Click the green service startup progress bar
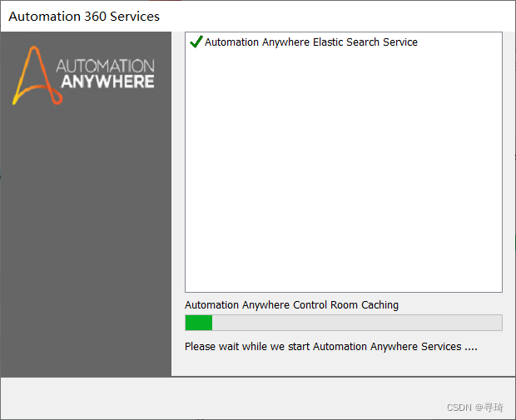The image size is (516, 420). [344, 323]
